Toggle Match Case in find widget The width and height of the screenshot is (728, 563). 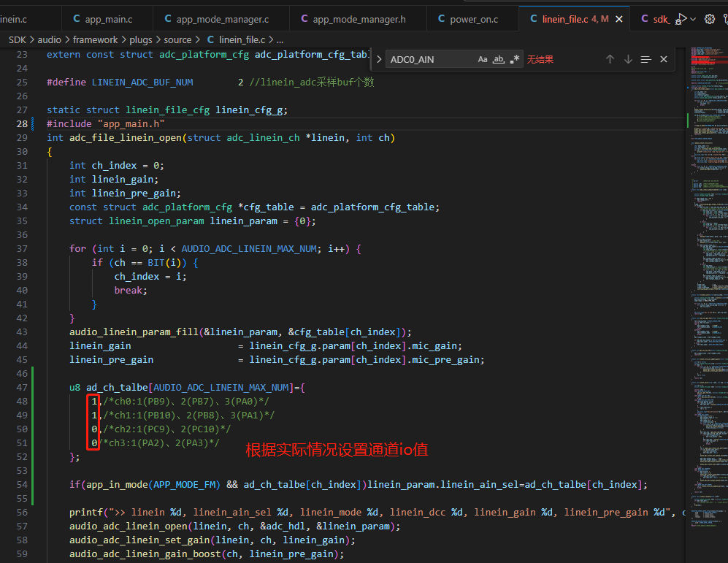(x=483, y=59)
